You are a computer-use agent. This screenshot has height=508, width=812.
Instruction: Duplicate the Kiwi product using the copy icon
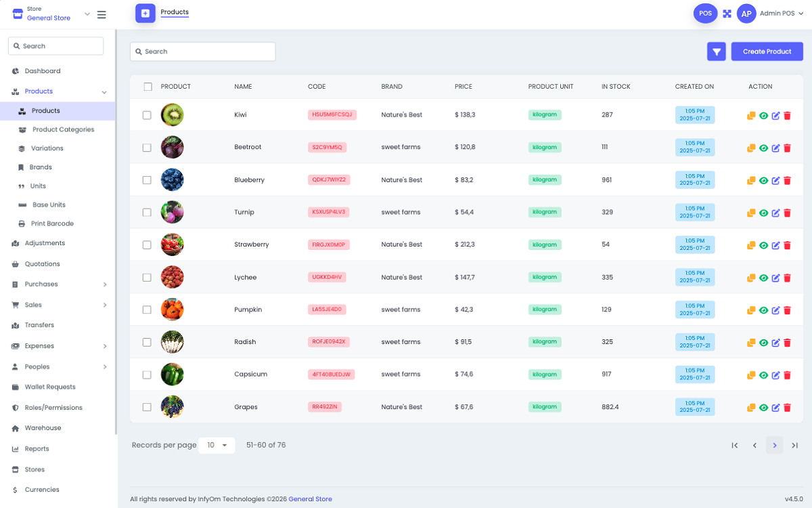[x=750, y=115]
